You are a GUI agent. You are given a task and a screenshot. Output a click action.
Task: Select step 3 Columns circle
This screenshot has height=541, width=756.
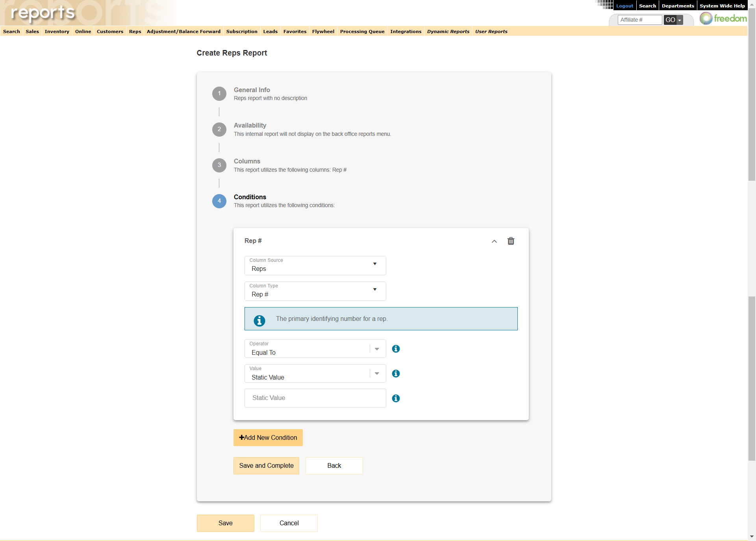[x=219, y=165]
